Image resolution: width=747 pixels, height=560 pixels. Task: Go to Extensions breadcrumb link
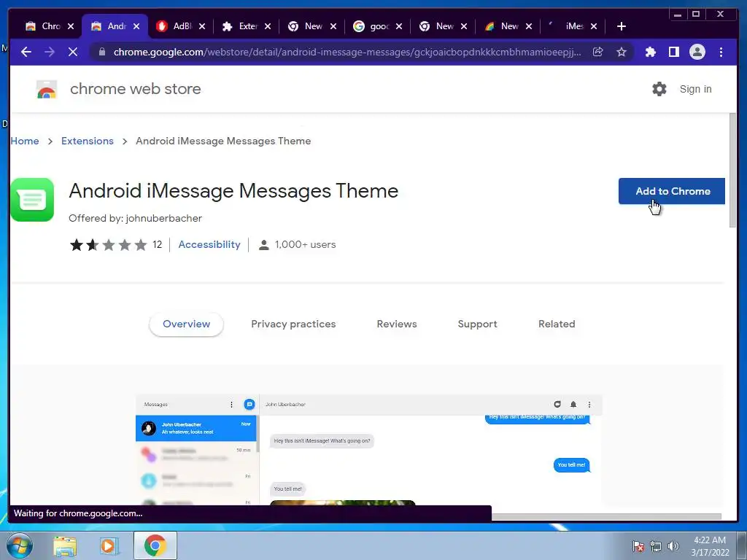click(88, 141)
